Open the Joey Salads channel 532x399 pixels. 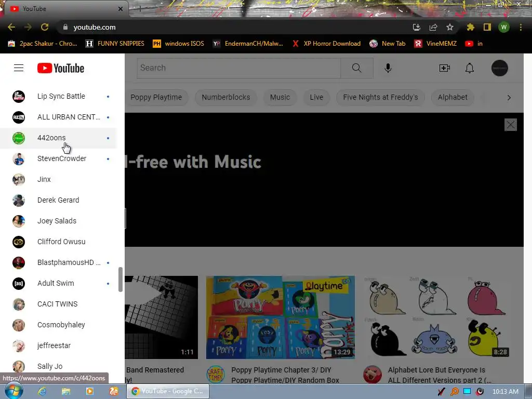[x=58, y=221]
